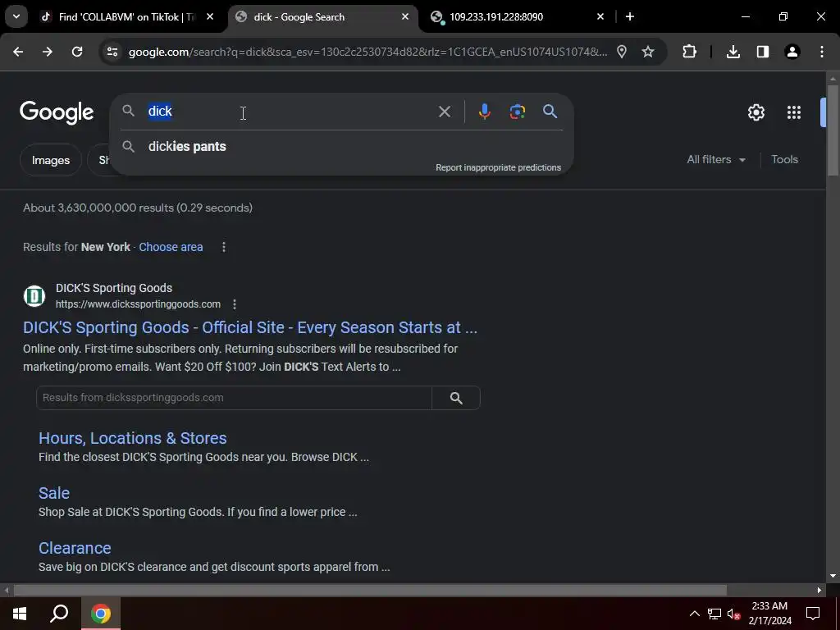This screenshot has height=630, width=840.
Task: Open the Extensions puzzle icon
Action: (689, 52)
